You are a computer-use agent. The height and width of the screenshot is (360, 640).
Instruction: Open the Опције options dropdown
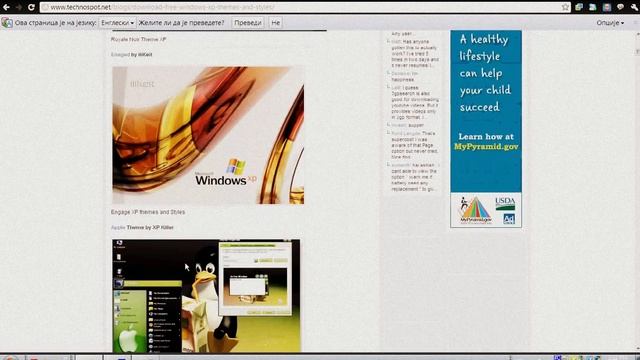click(610, 23)
